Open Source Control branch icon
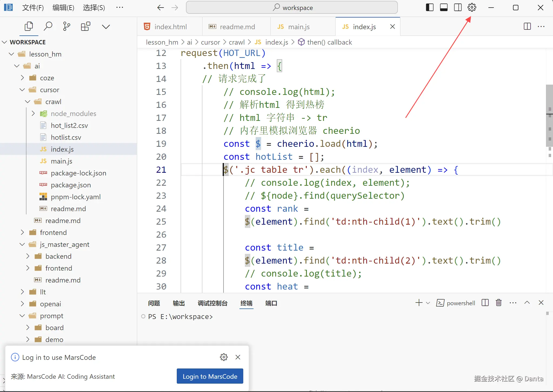Image resolution: width=553 pixels, height=392 pixels. (66, 26)
